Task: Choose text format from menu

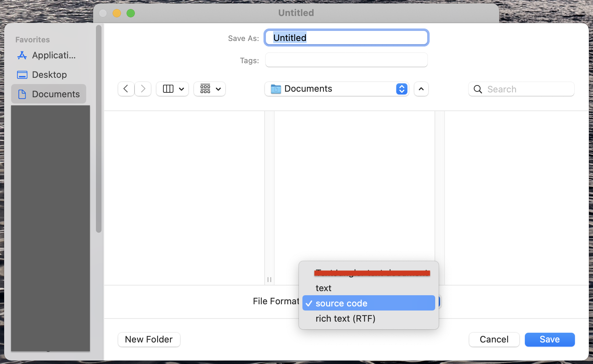Action: tap(369, 288)
